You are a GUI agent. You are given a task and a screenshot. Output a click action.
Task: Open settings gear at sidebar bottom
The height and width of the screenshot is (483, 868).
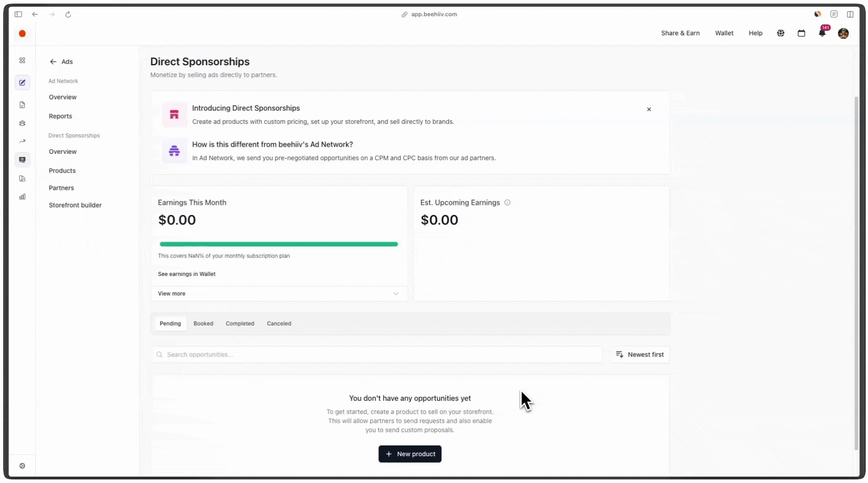(x=22, y=466)
